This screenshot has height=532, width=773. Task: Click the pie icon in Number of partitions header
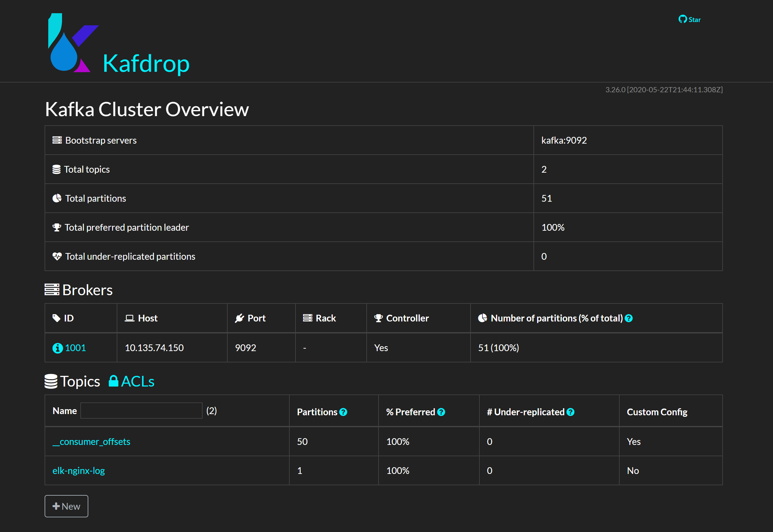pyautogui.click(x=482, y=318)
